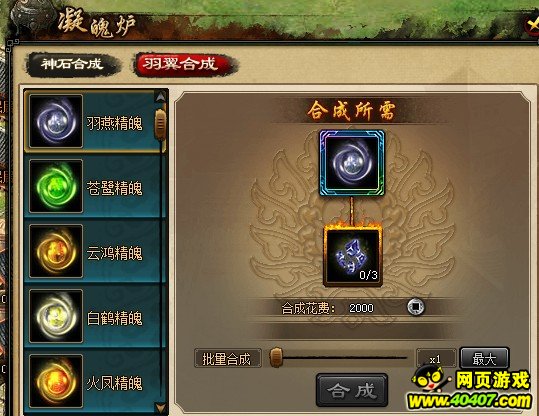This screenshot has width=539, height=416.
Task: Select the 白鹤精魄 list entry label
Action: click(114, 318)
